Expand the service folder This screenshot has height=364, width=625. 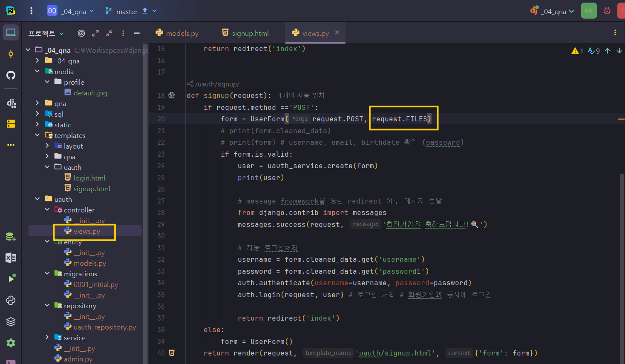coord(47,337)
